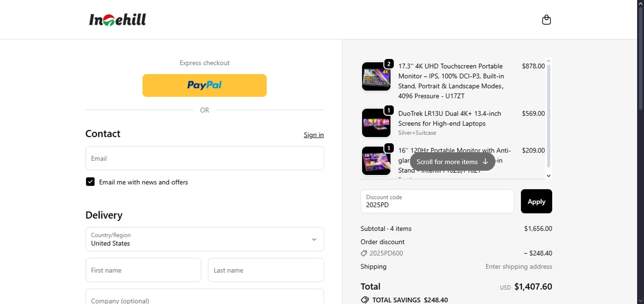Image resolution: width=644 pixels, height=304 pixels.
Task: Click the $878.00 item price
Action: click(533, 66)
